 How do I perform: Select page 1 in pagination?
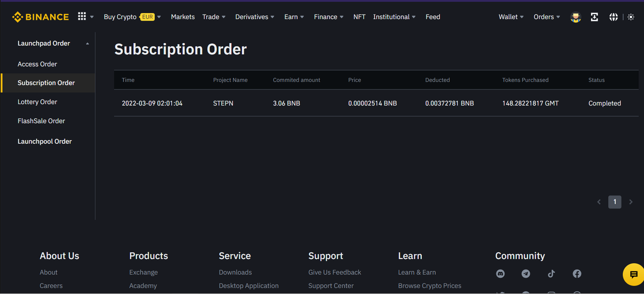coord(615,202)
